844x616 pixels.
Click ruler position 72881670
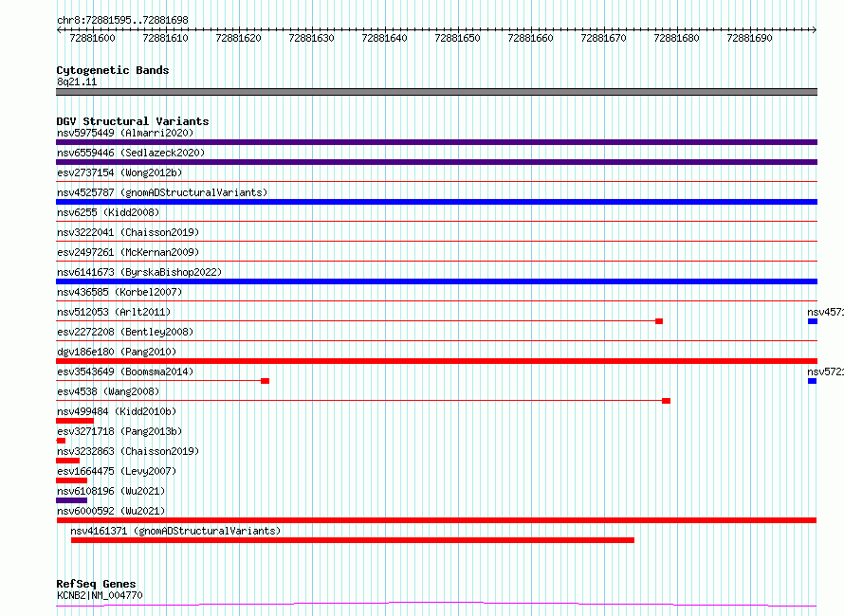[x=604, y=38]
